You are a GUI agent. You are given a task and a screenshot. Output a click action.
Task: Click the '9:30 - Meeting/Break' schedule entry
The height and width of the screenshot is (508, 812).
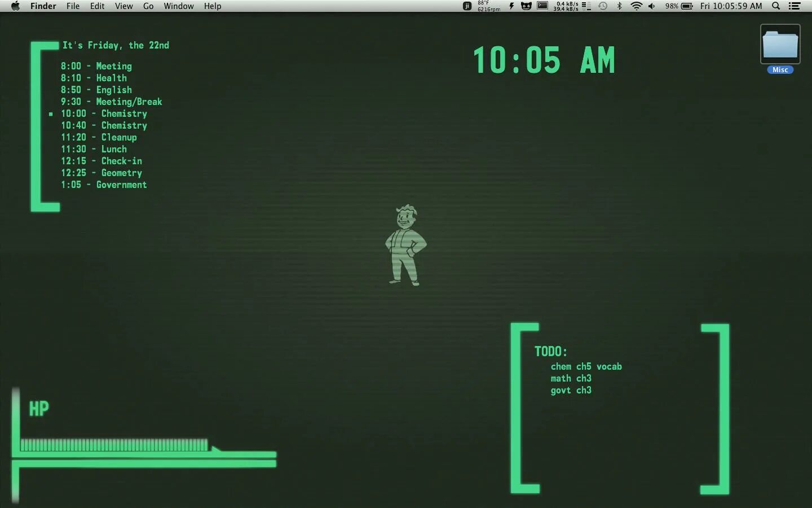112,102
